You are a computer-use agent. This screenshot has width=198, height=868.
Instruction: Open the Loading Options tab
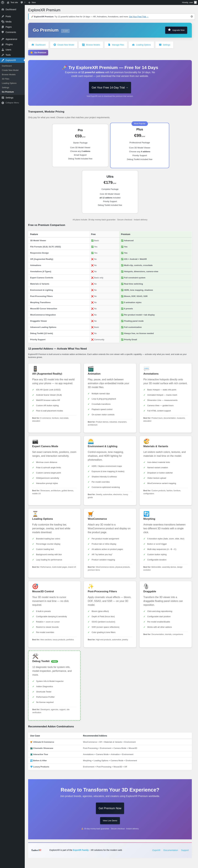pyautogui.click(x=141, y=45)
